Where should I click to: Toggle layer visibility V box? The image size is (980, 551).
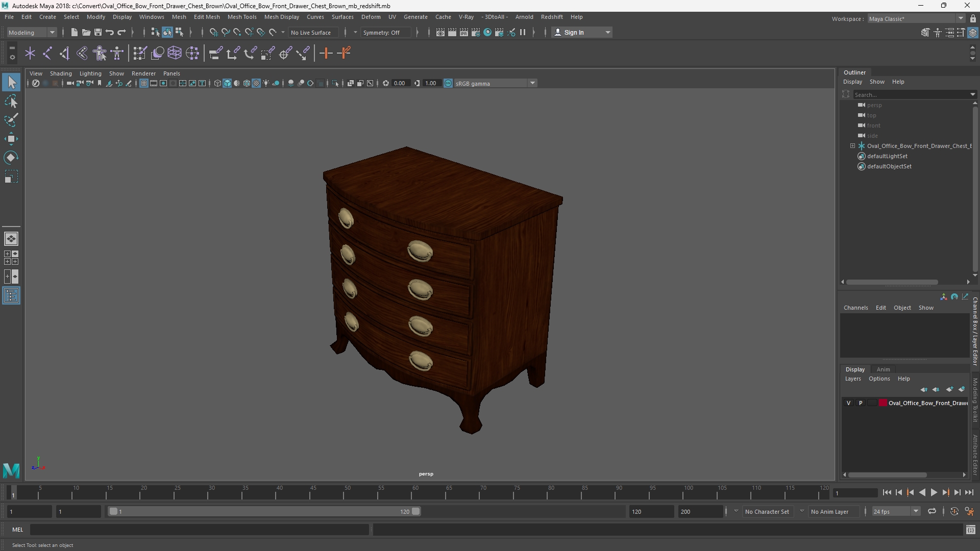pyautogui.click(x=849, y=403)
